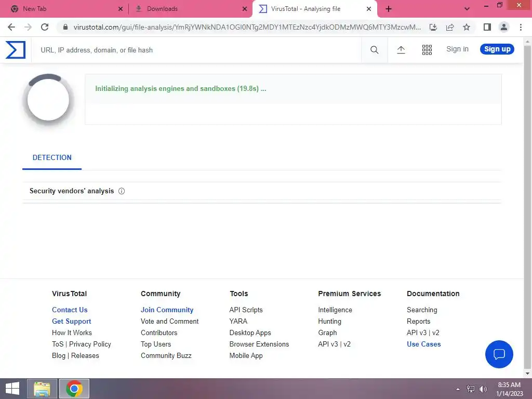The height and width of the screenshot is (399, 532).
Task: Open Vote and Comment link
Action: [x=170, y=321]
